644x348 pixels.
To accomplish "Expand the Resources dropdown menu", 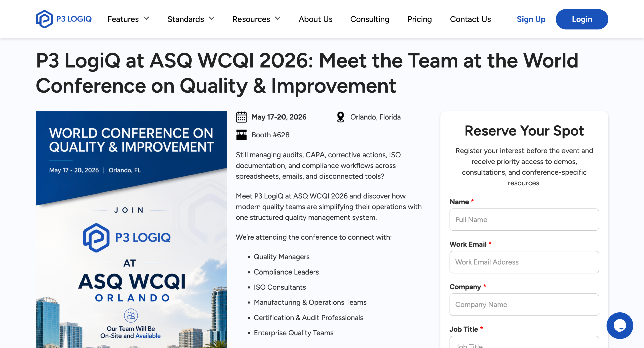I will coord(257,19).
